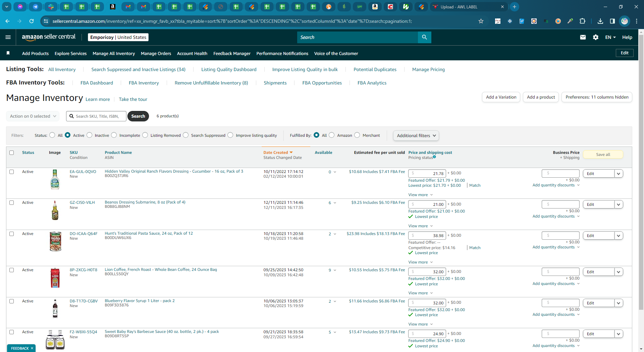
Task: Open the Lion Coffee product thumbnail
Action: [x=55, y=278]
